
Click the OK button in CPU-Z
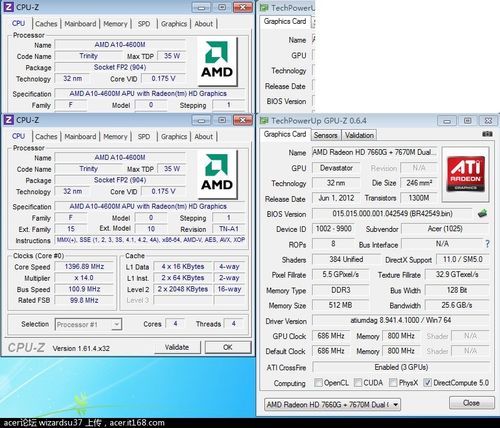(x=228, y=347)
